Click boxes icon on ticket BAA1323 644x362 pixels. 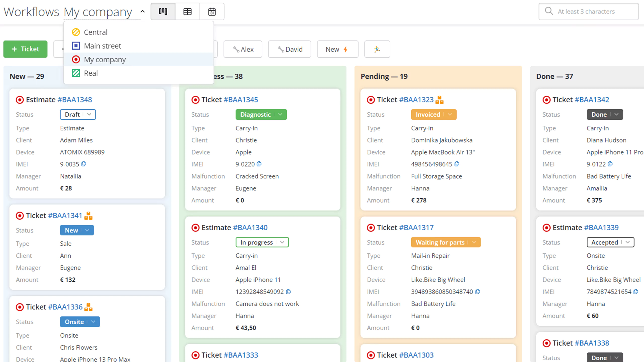click(439, 100)
